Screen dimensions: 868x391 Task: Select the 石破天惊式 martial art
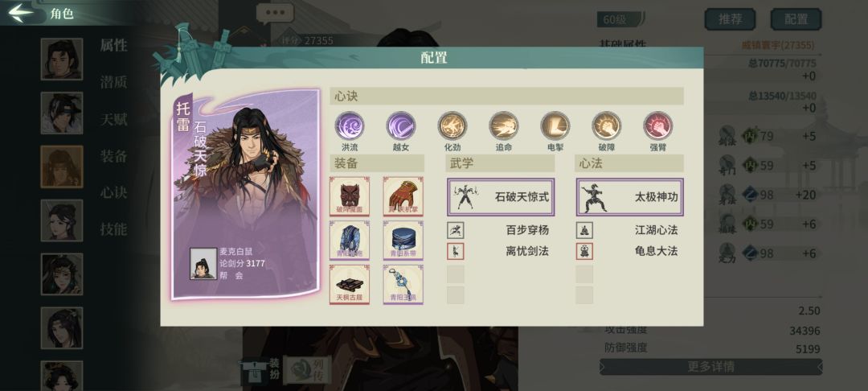(x=501, y=196)
